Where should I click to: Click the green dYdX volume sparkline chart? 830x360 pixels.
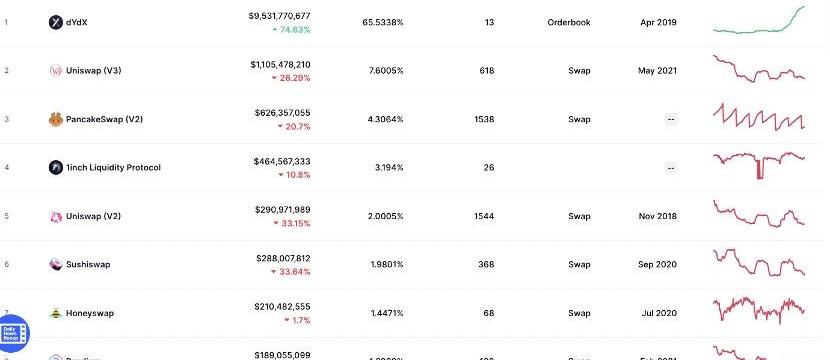759,20
